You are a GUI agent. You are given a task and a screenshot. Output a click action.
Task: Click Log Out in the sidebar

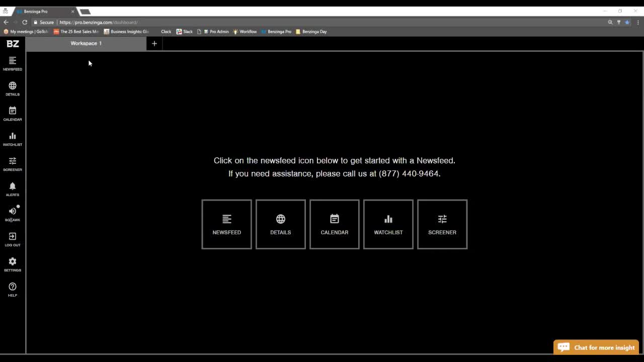(13, 240)
